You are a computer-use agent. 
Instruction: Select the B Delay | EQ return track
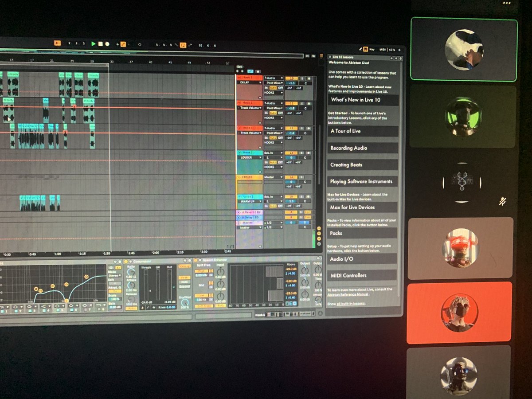(250, 218)
